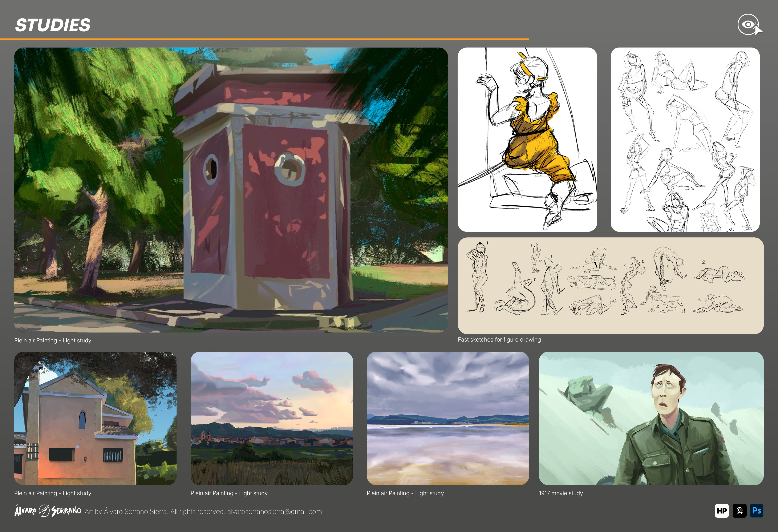
Task: Click the Alvaro Serrano signature logo
Action: pos(48,511)
